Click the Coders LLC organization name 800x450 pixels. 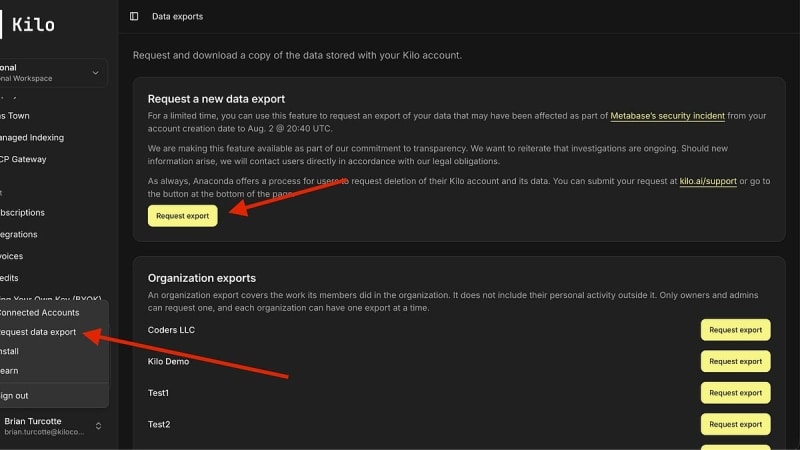[171, 330]
